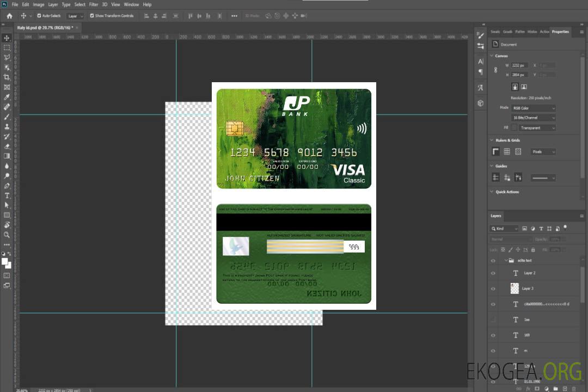Screen dimensions: 588x392
Task: Click the Rulers & Grids heading
Action: coord(508,140)
